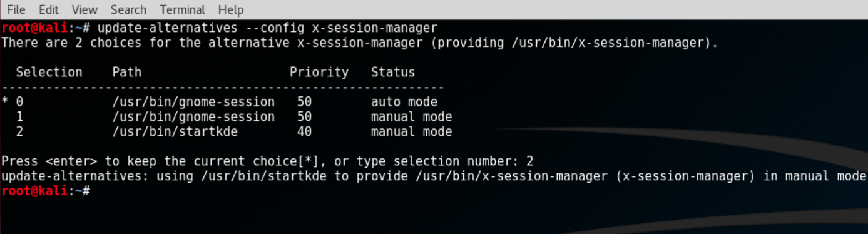
Task: Open the View menu
Action: point(84,9)
